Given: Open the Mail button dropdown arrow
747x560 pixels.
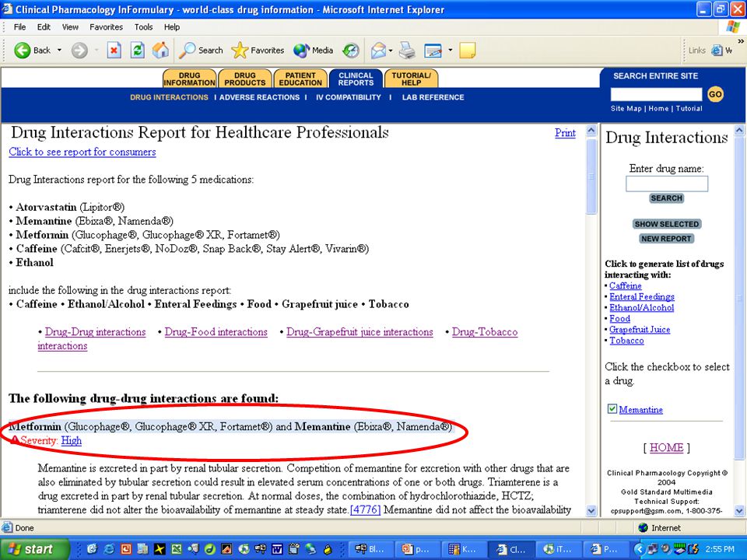Looking at the screenshot, I should point(391,50).
